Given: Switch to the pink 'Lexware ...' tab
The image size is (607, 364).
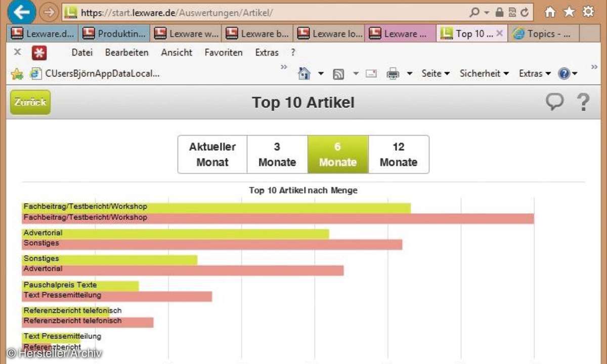Looking at the screenshot, I should point(401,34).
